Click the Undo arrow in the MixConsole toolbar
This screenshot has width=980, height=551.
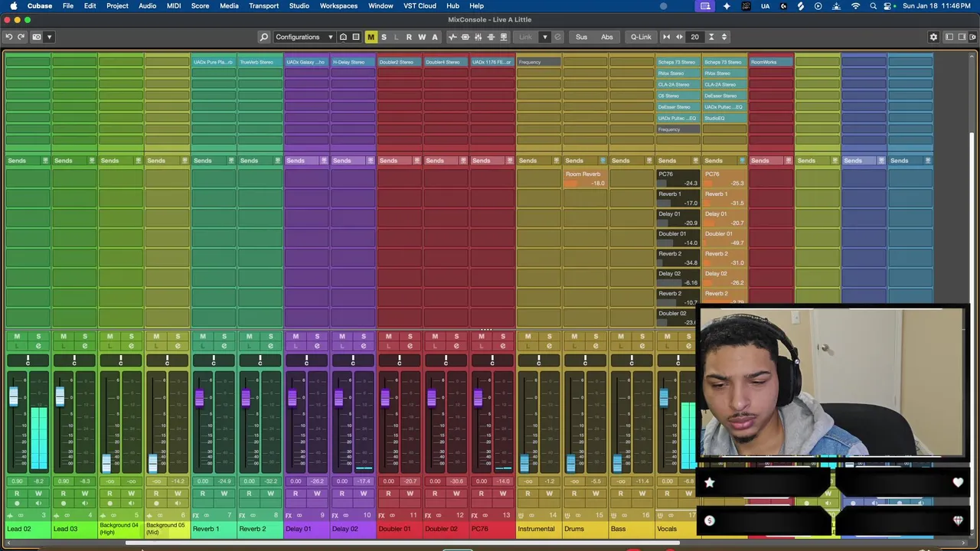9,37
